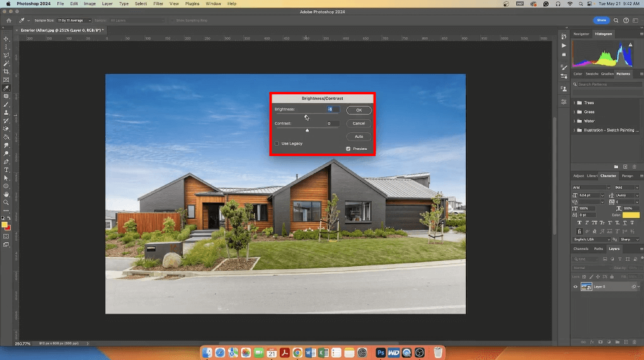Expand Illustration - Sketch Painting group
The width and height of the screenshot is (644, 360).
click(574, 130)
